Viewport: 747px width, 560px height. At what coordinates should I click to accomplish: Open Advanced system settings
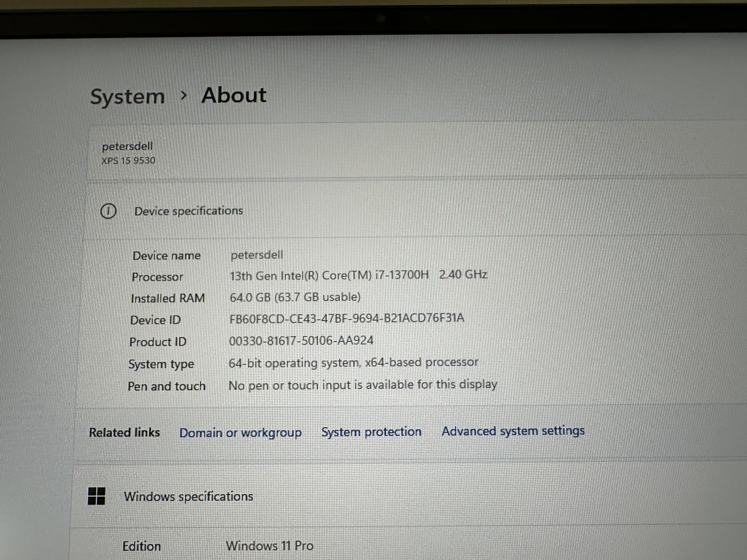point(513,430)
